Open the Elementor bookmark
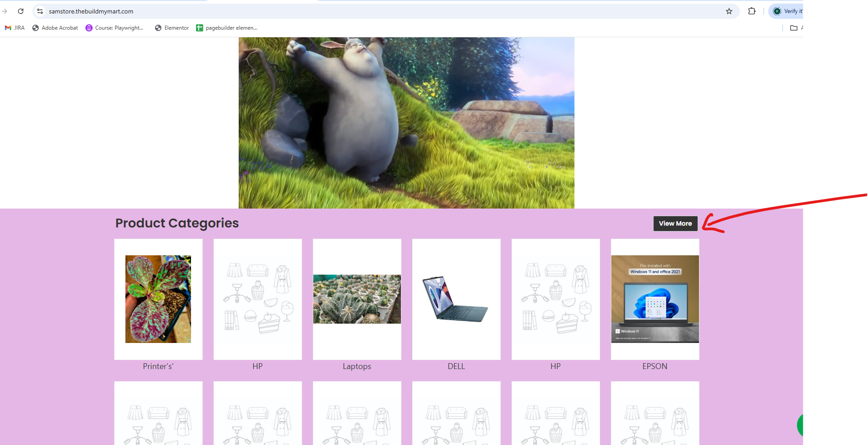Image resolution: width=868 pixels, height=445 pixels. [x=172, y=28]
